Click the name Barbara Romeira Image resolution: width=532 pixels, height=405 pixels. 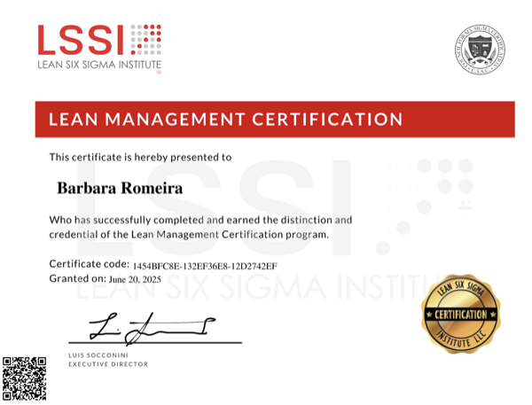point(120,188)
